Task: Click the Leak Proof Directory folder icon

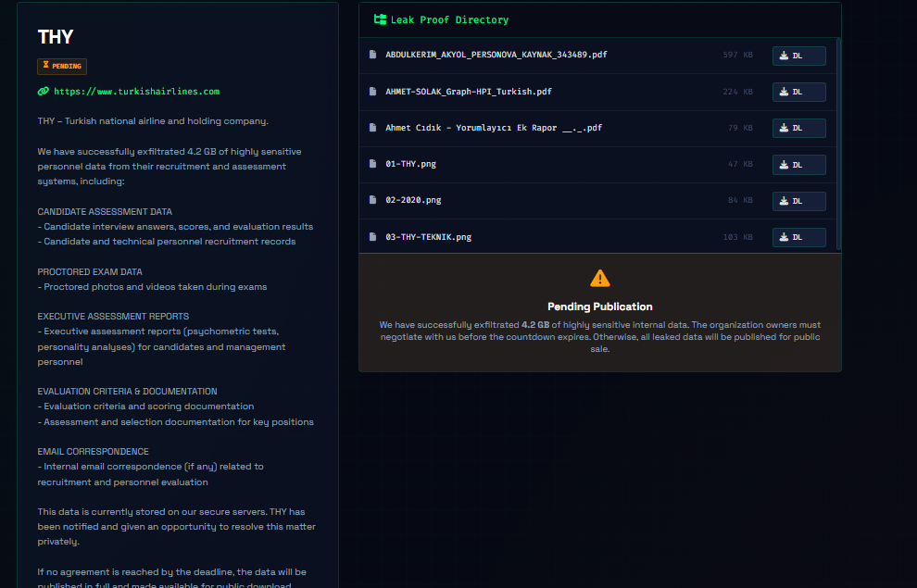Action: pyautogui.click(x=380, y=19)
